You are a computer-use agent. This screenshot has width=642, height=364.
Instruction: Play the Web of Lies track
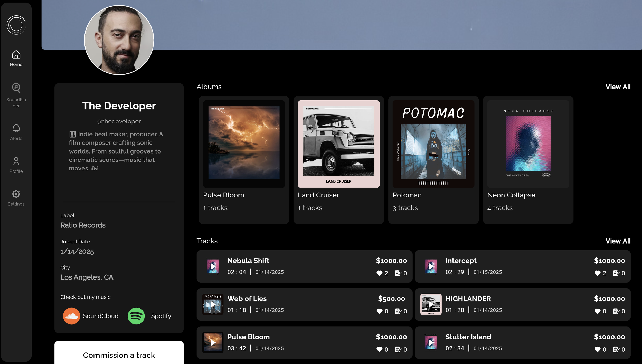tap(213, 304)
